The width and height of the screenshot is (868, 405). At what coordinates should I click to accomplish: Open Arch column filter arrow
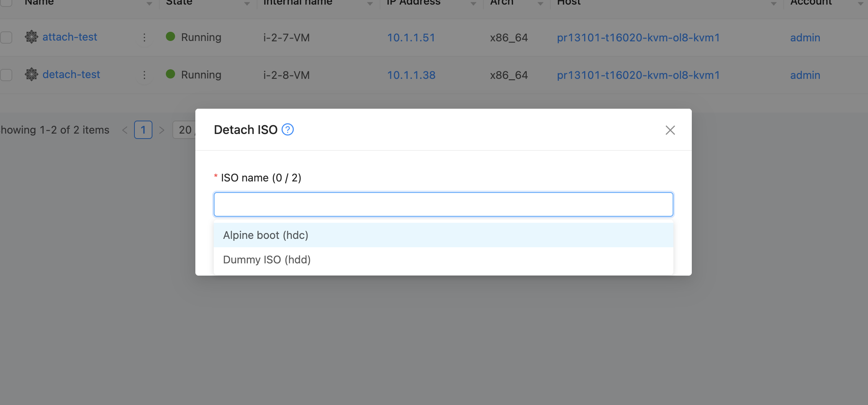[x=540, y=3]
